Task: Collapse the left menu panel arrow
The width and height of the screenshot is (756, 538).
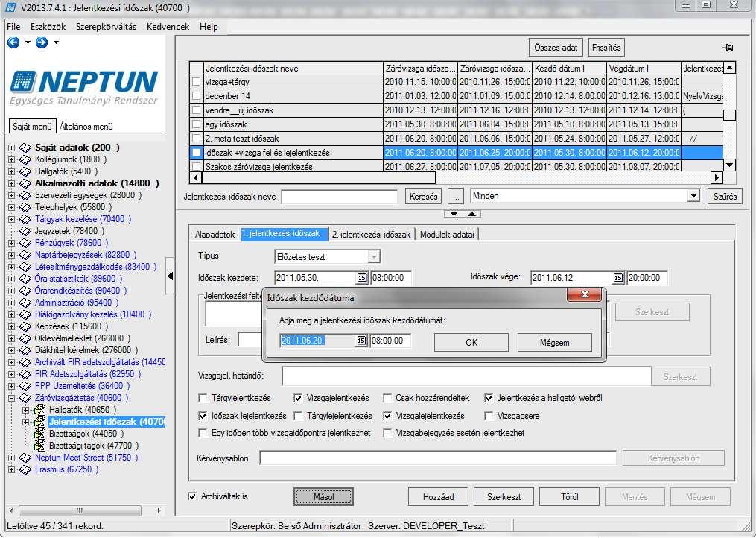Action: (x=170, y=276)
